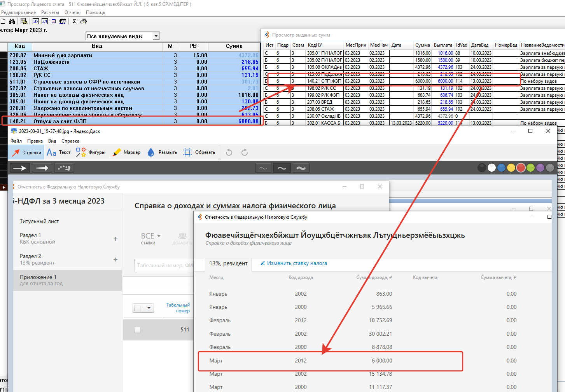This screenshot has width=565, height=392.
Task: Select the Размыть blur tool
Action: 162,152
